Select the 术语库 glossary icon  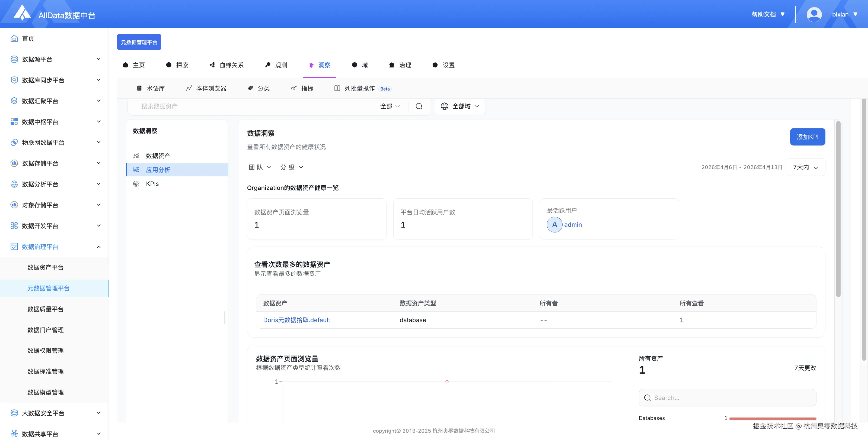tap(139, 88)
